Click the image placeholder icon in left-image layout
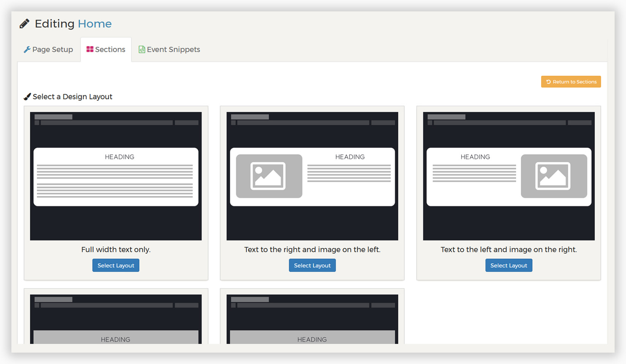This screenshot has width=626, height=364. pyautogui.click(x=268, y=176)
